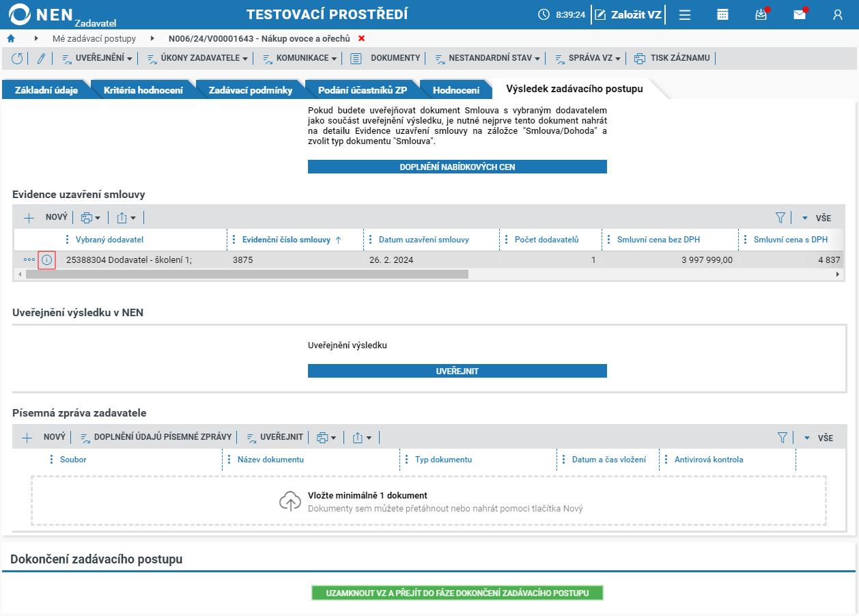
Task: Open DOKUMENTY from the toolbar
Action: point(386,59)
